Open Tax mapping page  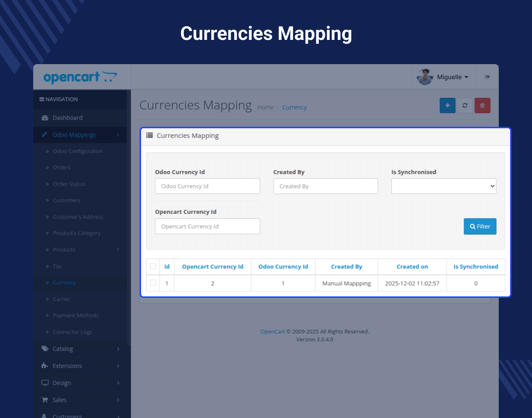(57, 266)
